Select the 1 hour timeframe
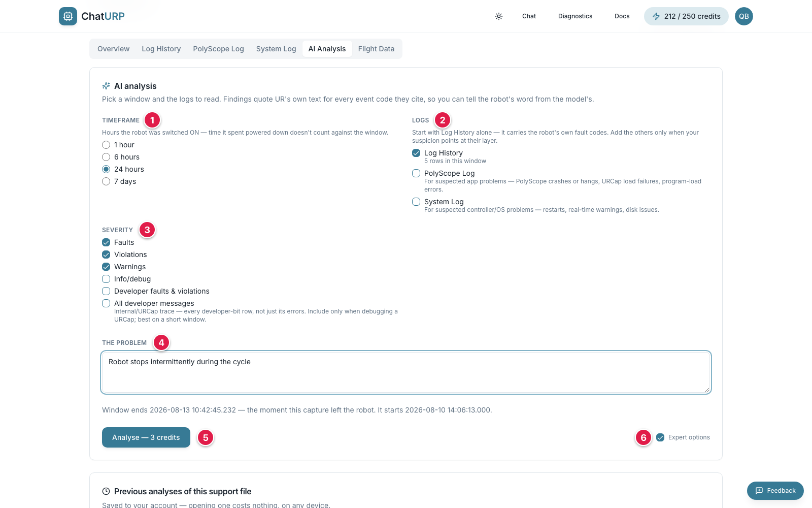The height and width of the screenshot is (508, 812). coord(106,145)
